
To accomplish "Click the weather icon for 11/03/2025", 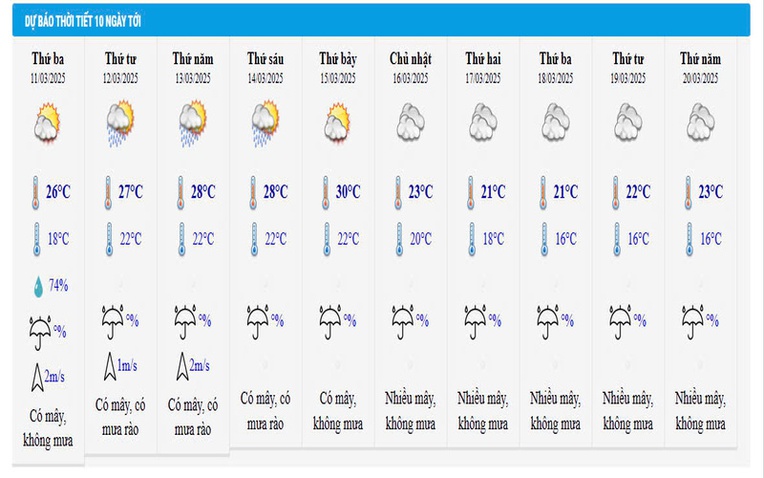I will click(47, 122).
